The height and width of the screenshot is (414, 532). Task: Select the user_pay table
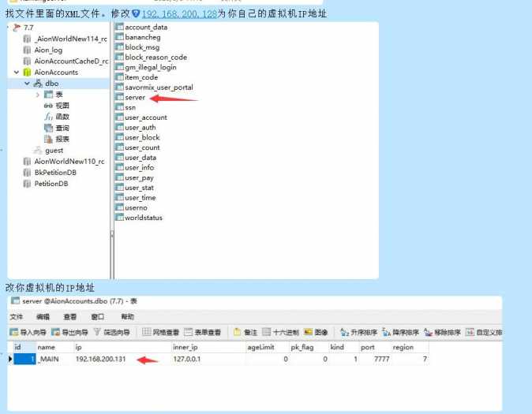(x=135, y=177)
